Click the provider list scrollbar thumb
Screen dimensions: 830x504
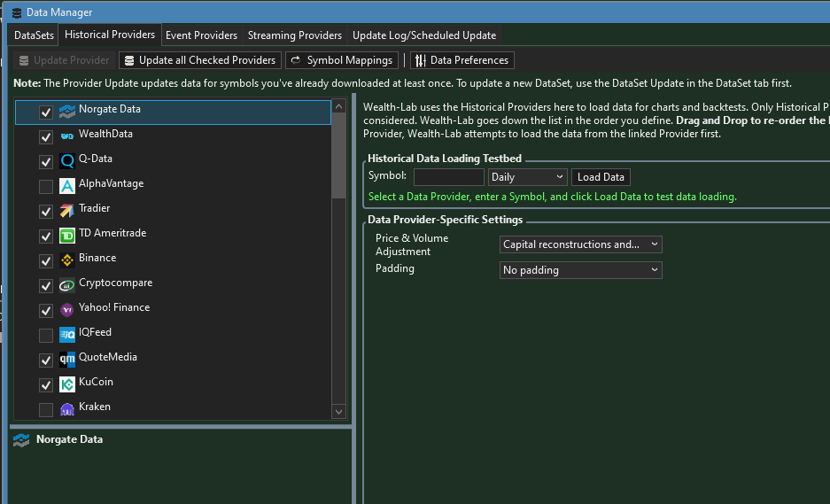[338, 156]
